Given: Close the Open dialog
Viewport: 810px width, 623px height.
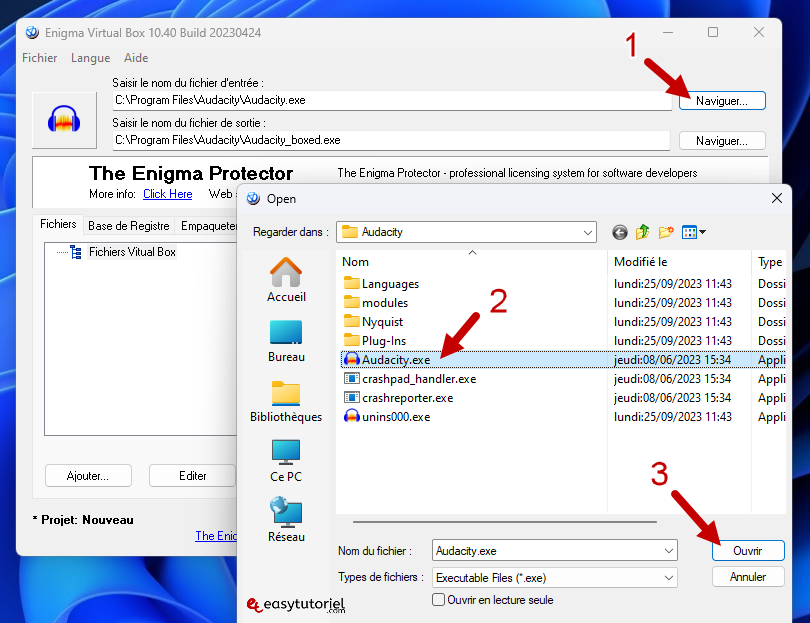Looking at the screenshot, I should [776, 198].
